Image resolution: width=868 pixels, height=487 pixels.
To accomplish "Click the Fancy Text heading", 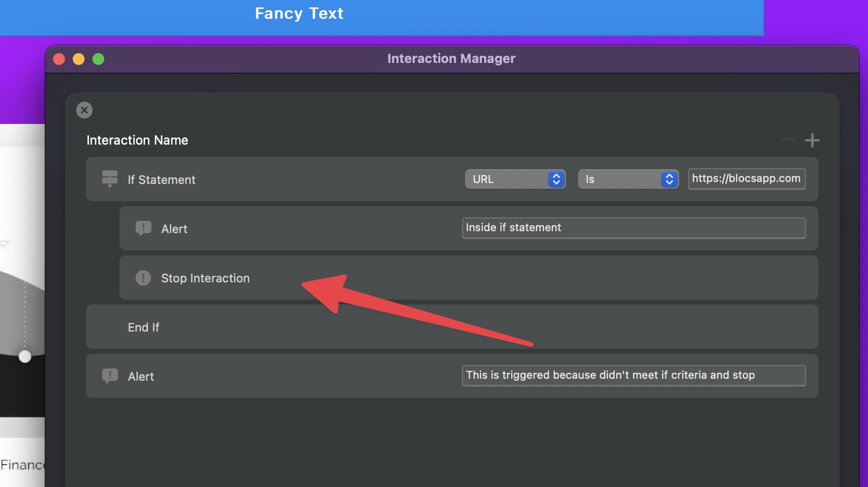I will point(299,13).
